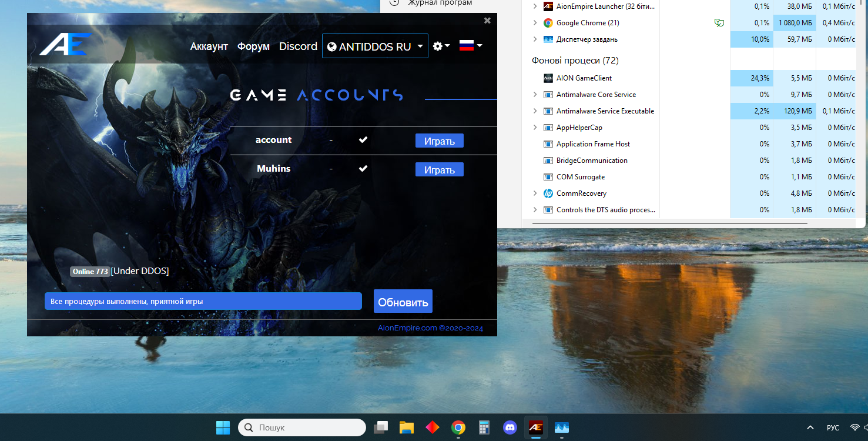Switch to AionEmpire launcher taskbar icon
868x441 pixels.
(535, 427)
